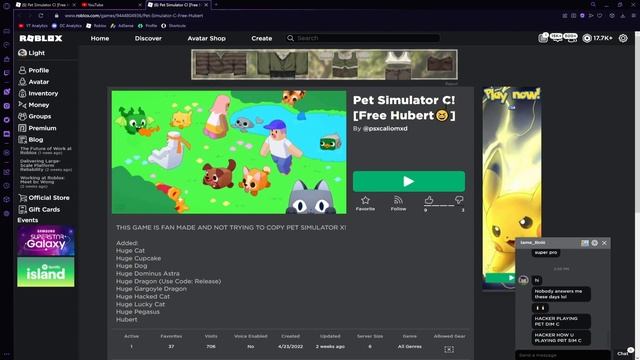Screen dimensions: 640x360
Task: Open Profile from the left sidebar
Action: pyautogui.click(x=34, y=70)
